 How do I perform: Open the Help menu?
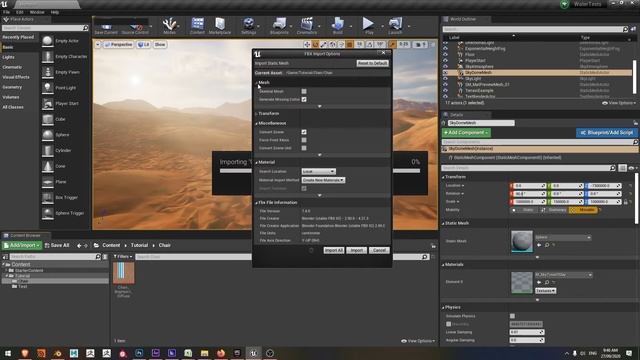pyautogui.click(x=55, y=12)
